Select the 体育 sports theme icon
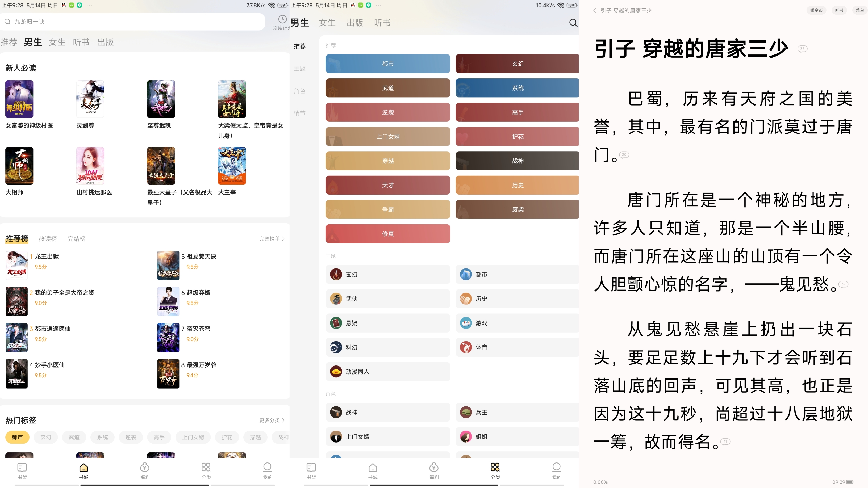 point(466,347)
